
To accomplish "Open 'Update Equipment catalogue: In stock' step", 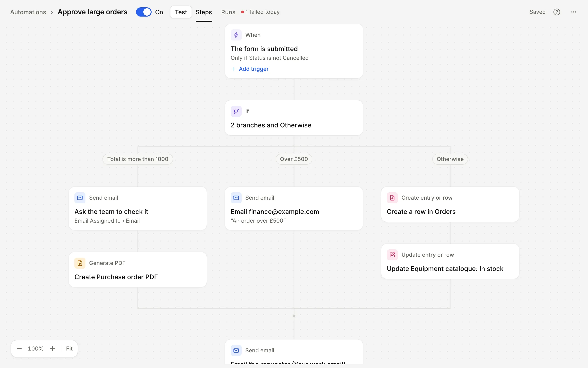I will tap(450, 262).
